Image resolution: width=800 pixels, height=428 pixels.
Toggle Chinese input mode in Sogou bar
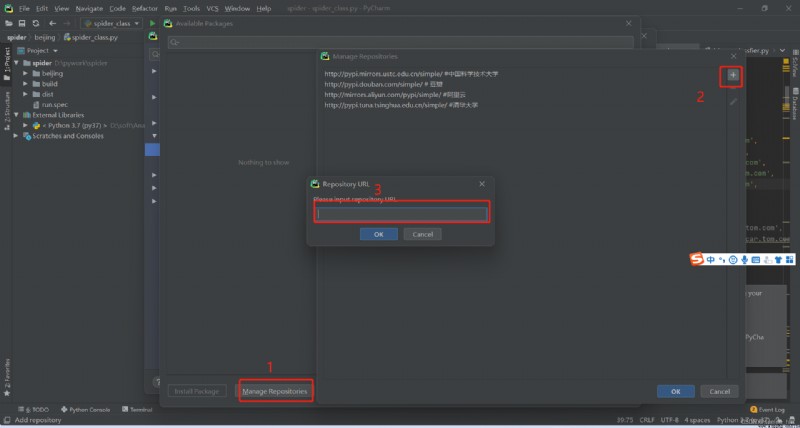(711, 260)
